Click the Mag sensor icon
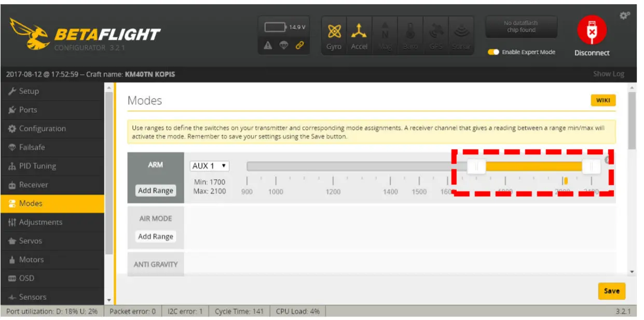 pyautogui.click(x=385, y=36)
